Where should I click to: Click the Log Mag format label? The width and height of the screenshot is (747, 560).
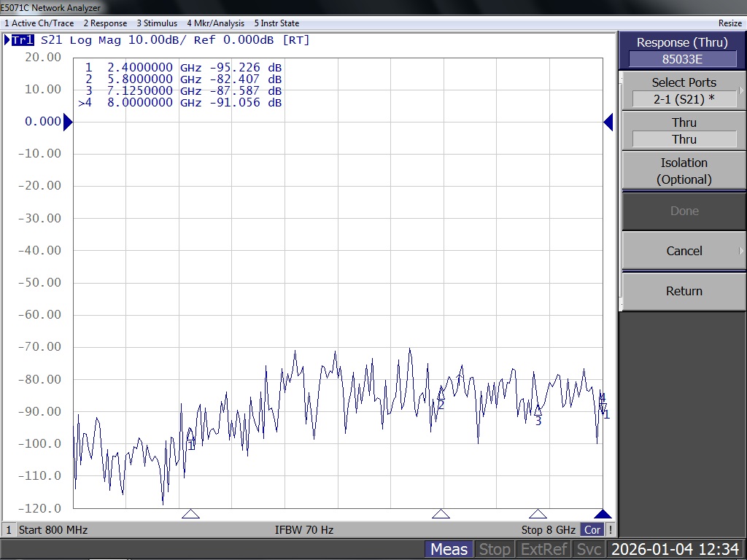[96, 40]
